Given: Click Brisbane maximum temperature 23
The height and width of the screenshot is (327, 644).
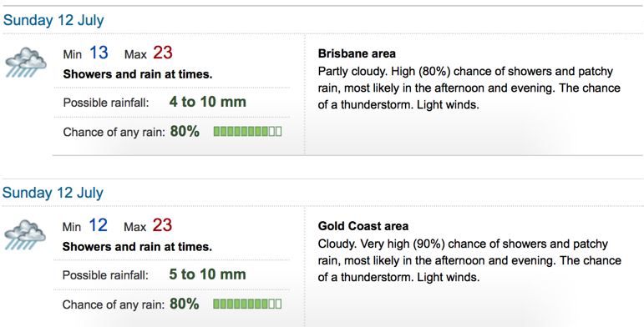Looking at the screenshot, I should coord(163,53).
